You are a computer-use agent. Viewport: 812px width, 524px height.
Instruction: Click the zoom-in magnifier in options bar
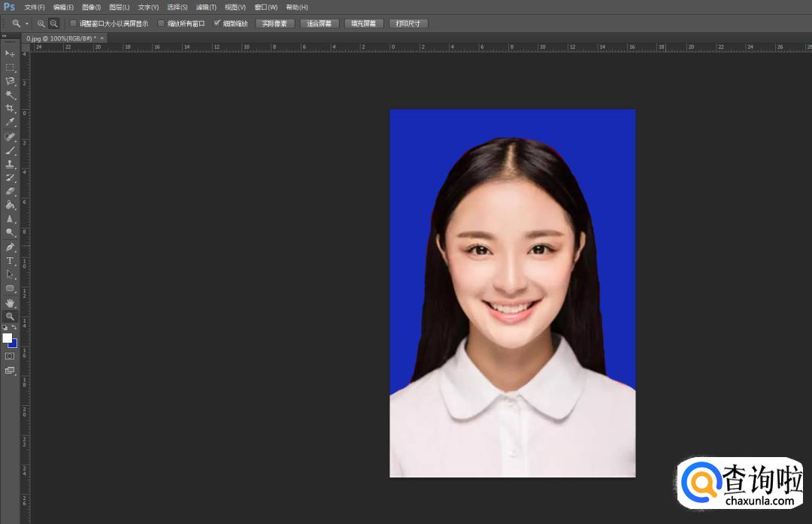[x=41, y=23]
